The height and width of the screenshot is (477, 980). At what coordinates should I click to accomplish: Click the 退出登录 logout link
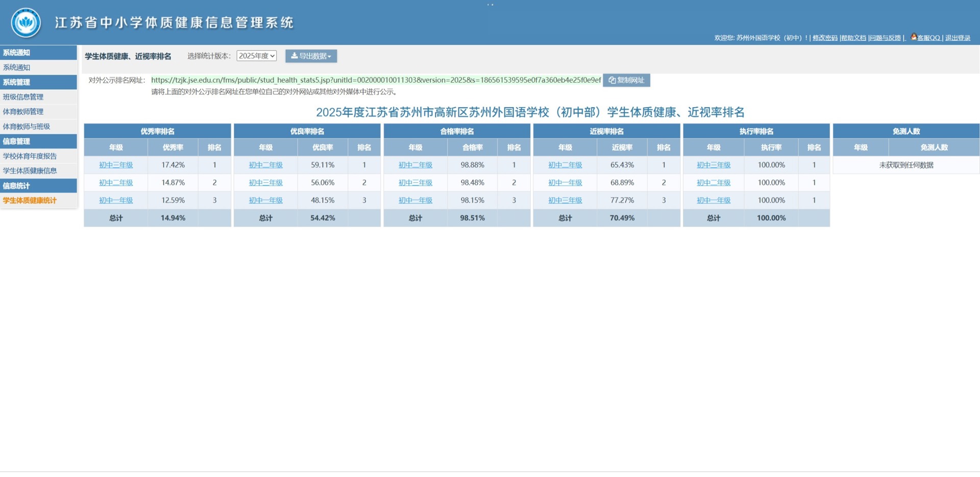click(x=958, y=38)
